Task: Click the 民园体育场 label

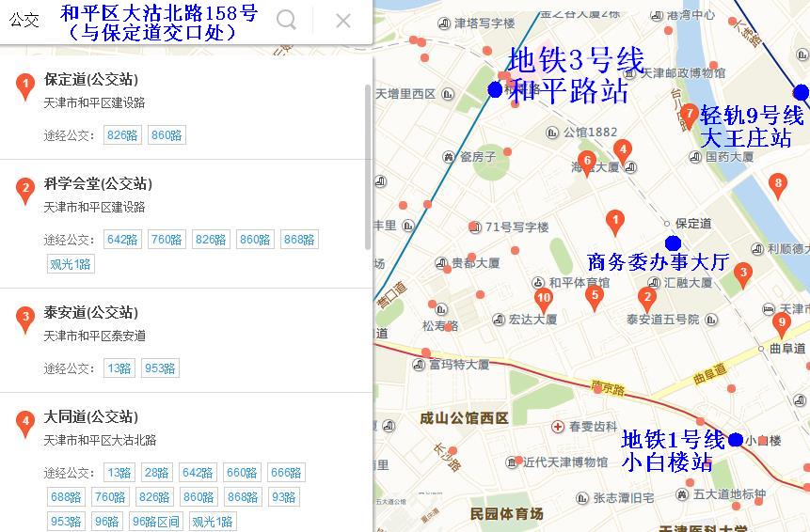Action: click(x=507, y=514)
